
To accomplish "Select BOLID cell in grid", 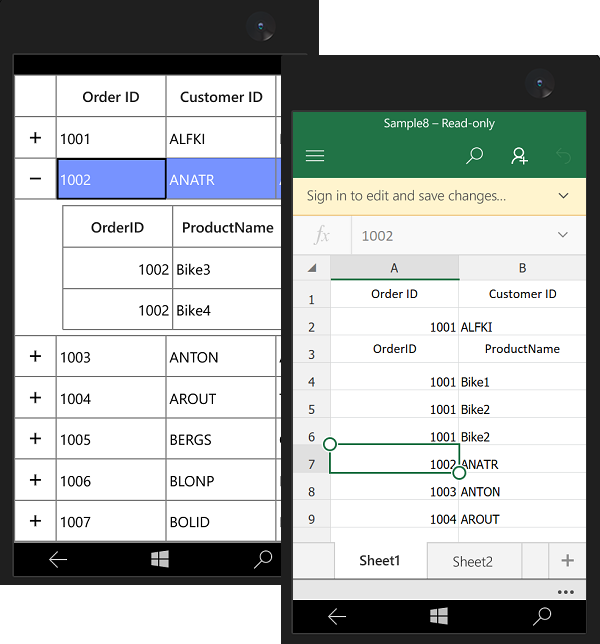I will point(221,521).
